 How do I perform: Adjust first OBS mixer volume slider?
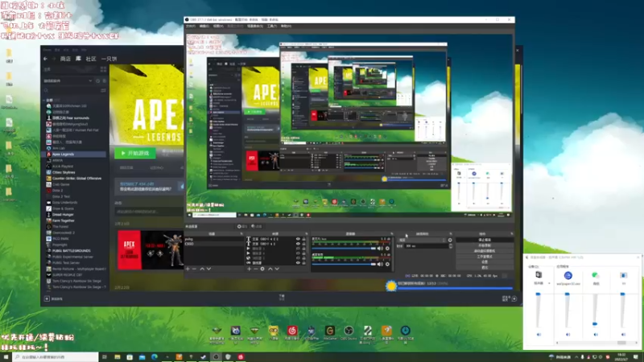click(x=345, y=249)
